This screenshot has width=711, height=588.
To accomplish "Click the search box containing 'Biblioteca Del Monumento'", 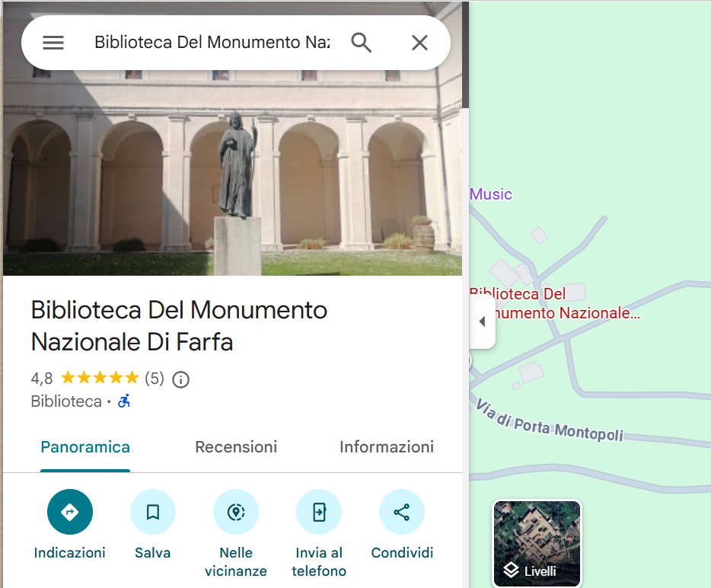I will pos(212,43).
